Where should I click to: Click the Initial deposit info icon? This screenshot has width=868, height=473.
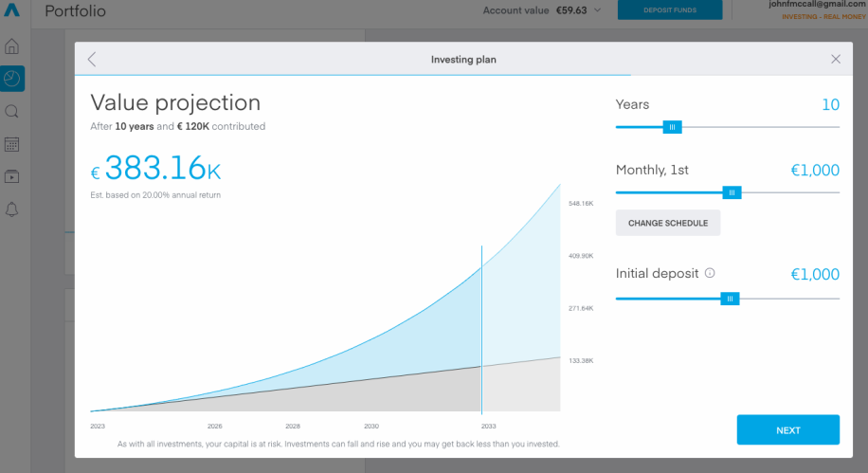[710, 273]
